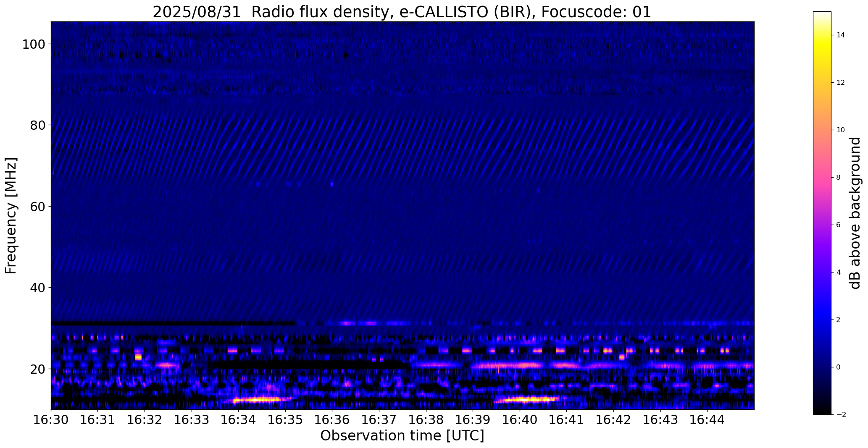Click the colorbar tick label 12
This screenshot has width=868, height=448.
click(x=841, y=83)
